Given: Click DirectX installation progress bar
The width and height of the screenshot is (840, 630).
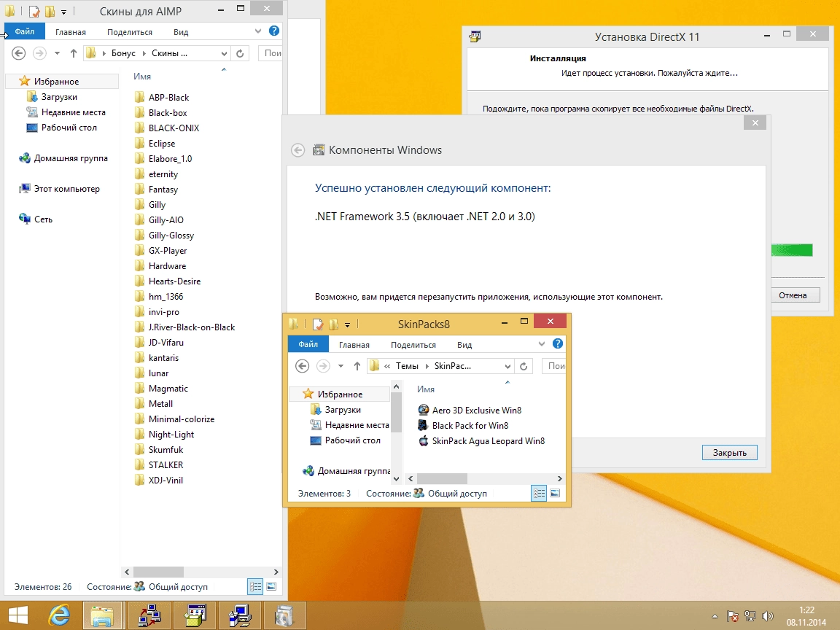Looking at the screenshot, I should click(x=792, y=250).
